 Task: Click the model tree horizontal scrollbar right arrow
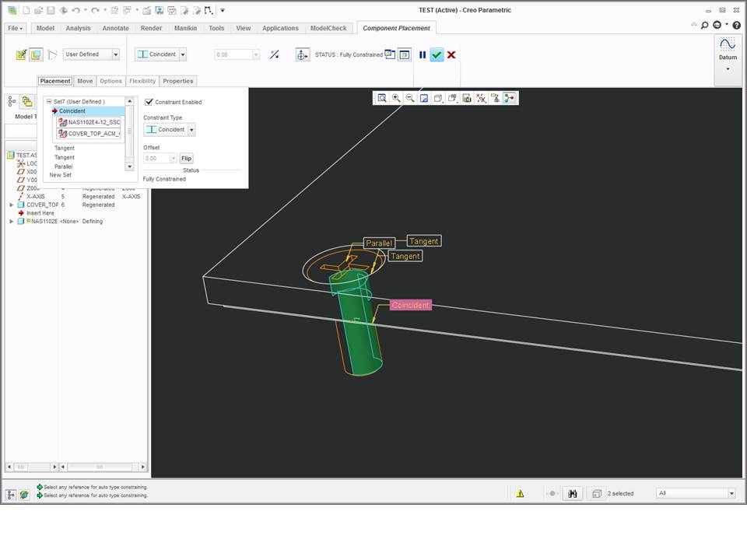pyautogui.click(x=143, y=467)
